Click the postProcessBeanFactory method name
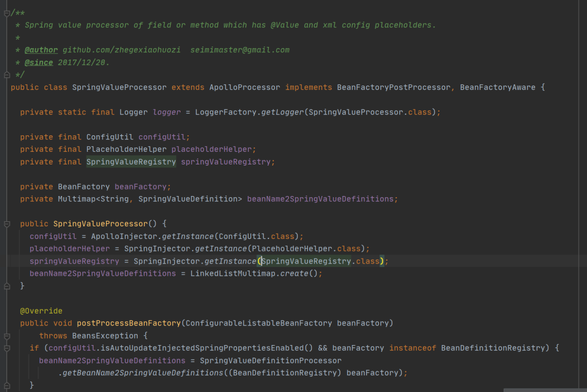Image resolution: width=587 pixels, height=392 pixels. [129, 323]
